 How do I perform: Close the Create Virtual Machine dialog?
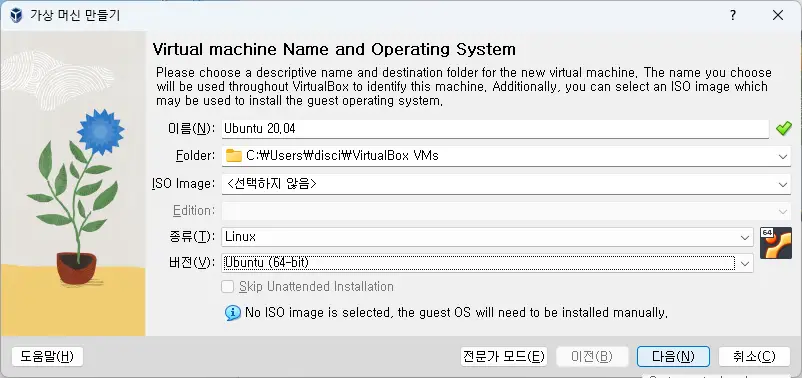pos(778,15)
